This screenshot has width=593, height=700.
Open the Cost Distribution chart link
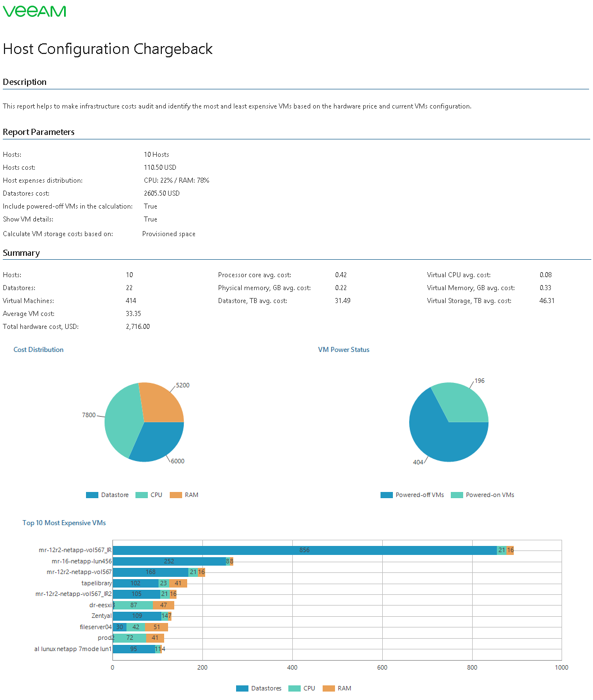[38, 349]
